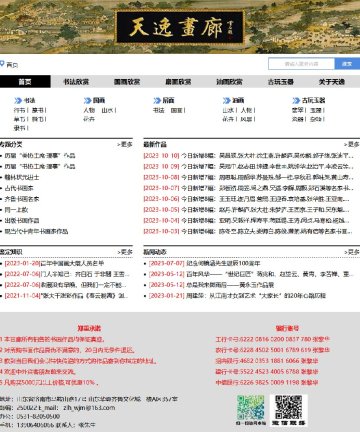The width and height of the screenshot is (360, 432).
Task: Open the 古玩玉器 navigation tab
Action: [x=281, y=82]
